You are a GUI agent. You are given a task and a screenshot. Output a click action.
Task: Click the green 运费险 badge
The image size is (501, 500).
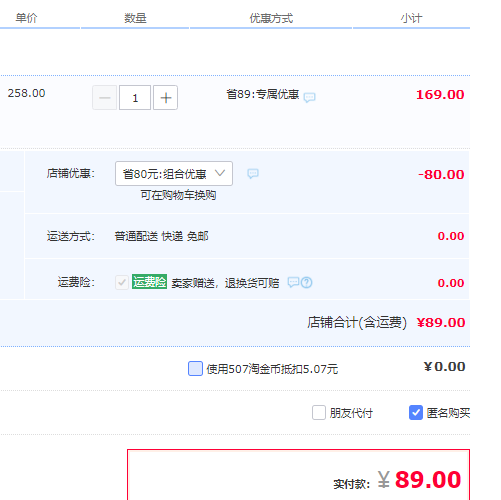[149, 282]
